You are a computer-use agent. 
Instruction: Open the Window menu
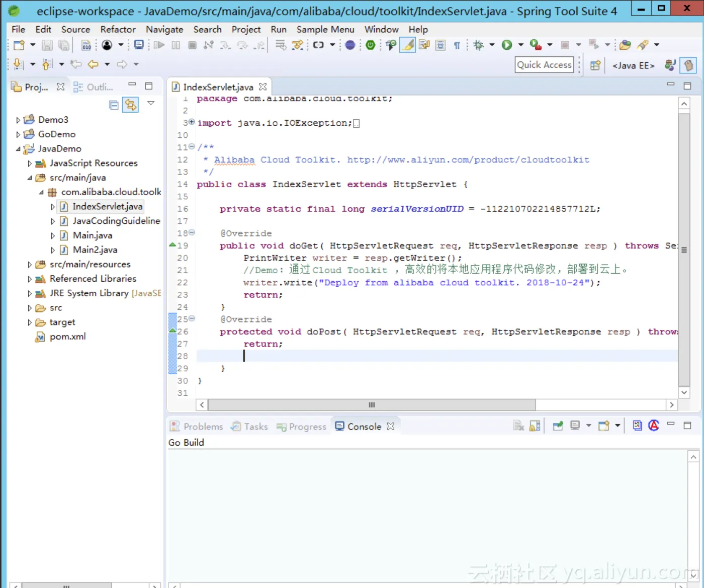381,30
